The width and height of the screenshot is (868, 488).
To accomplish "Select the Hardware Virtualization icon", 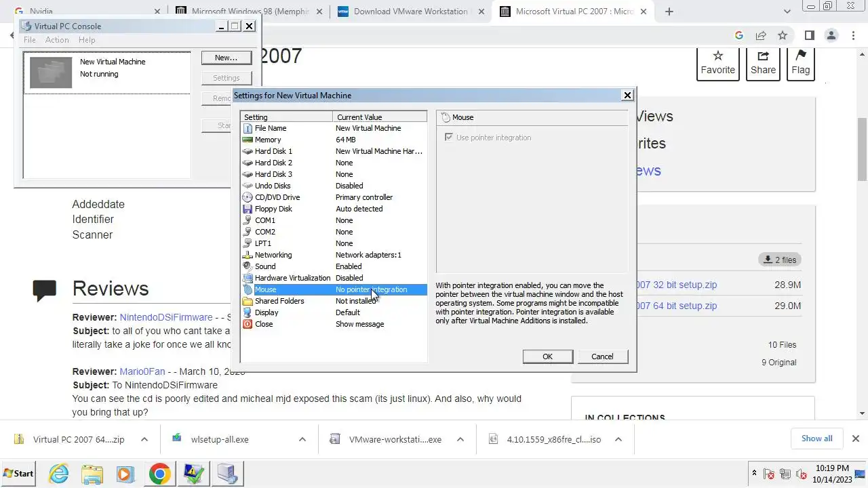I will click(x=248, y=278).
